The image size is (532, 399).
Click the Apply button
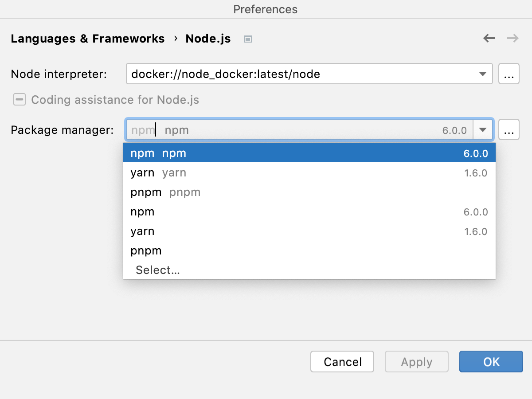point(416,361)
